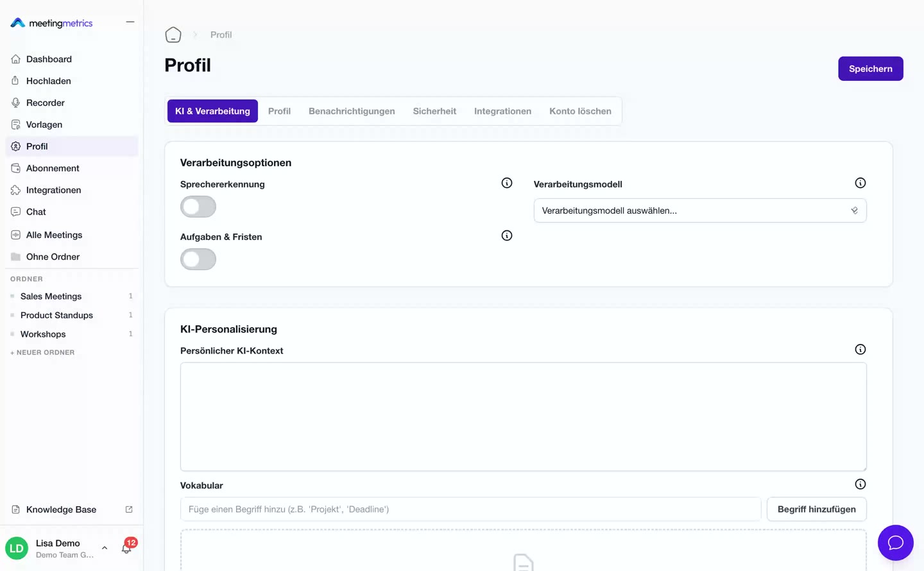Click the Alle Meetings waveform icon
This screenshot has width=924, height=571.
coord(15,235)
